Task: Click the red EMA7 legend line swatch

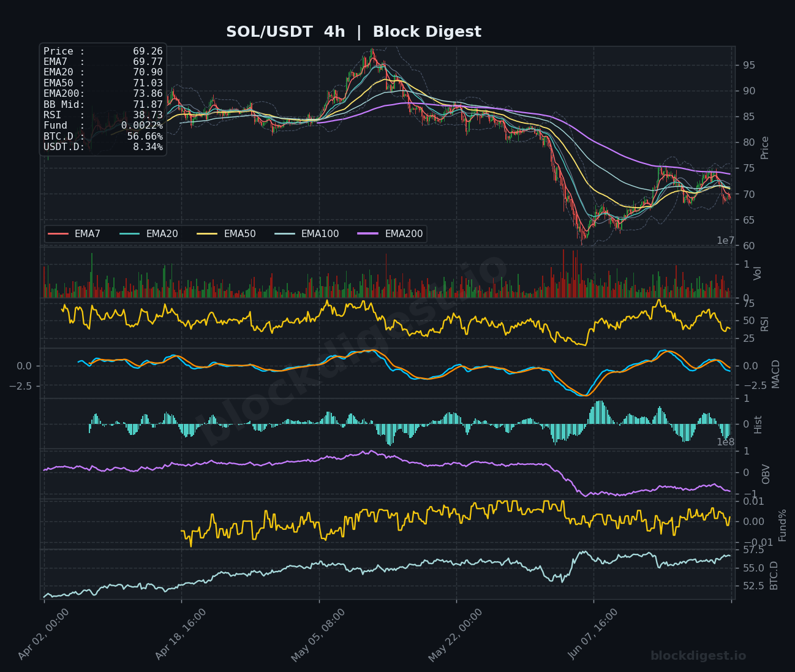Action: pyautogui.click(x=58, y=234)
